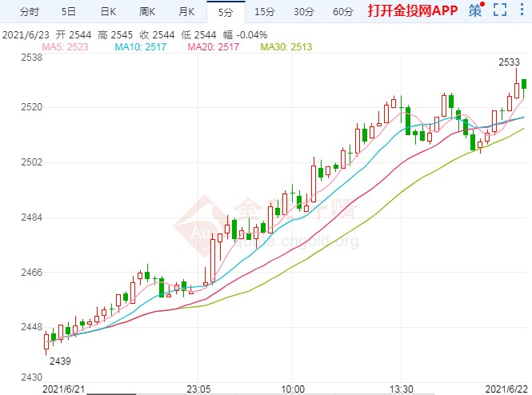The width and height of the screenshot is (532, 395).
Task: Click the 23:05 time axis label
Action: [x=198, y=389]
